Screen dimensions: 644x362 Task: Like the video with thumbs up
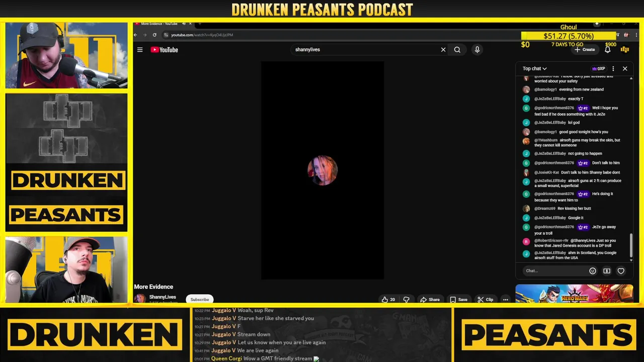pos(388,300)
